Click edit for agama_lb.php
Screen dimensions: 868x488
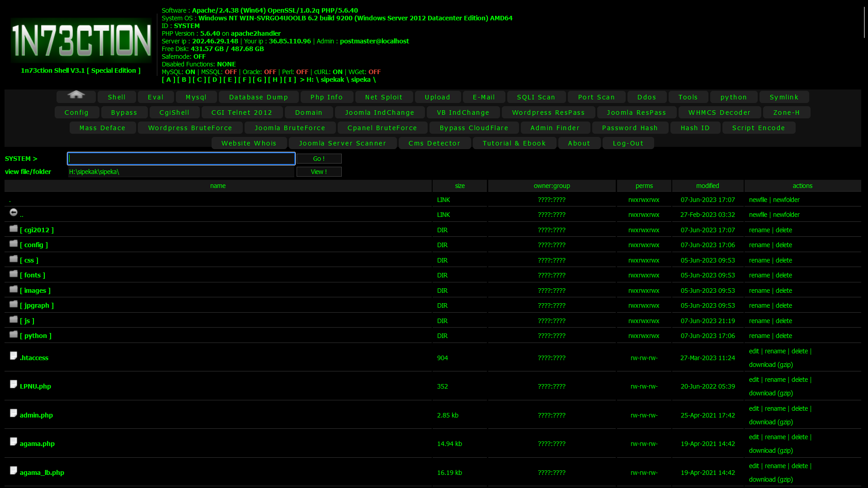pos(754,466)
